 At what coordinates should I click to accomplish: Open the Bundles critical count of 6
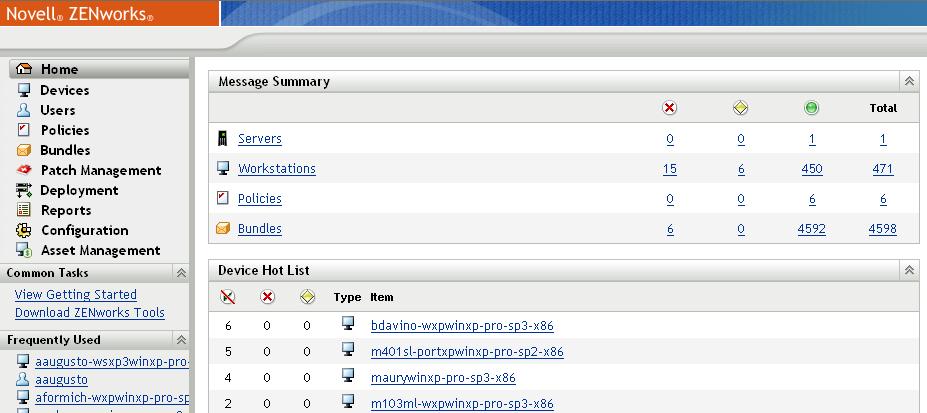pos(670,229)
